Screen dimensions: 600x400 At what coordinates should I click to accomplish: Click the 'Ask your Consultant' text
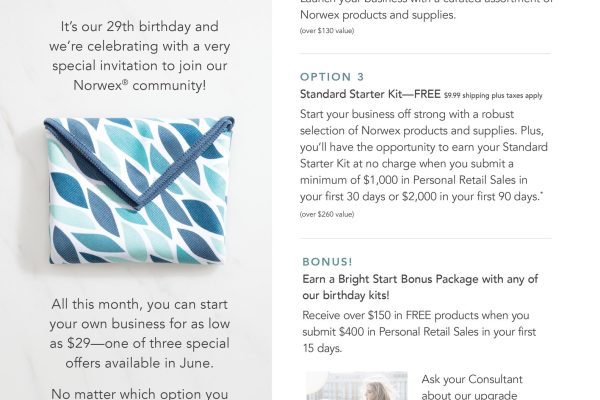[x=472, y=379]
